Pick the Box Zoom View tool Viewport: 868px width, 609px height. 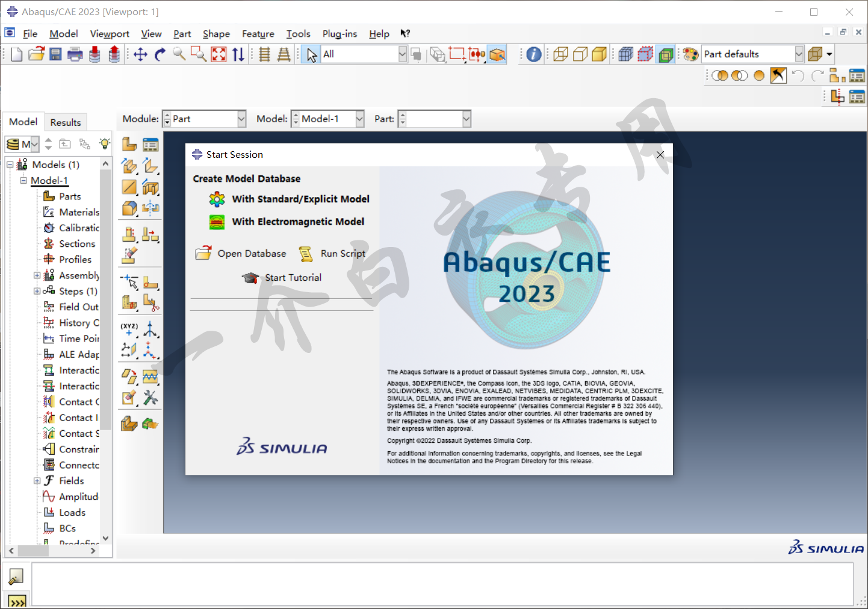point(199,54)
